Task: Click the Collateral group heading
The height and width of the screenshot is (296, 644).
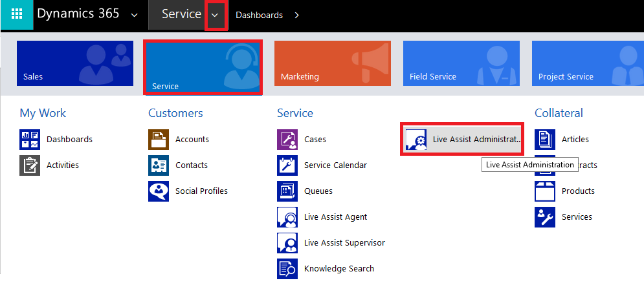Action: coord(559,113)
